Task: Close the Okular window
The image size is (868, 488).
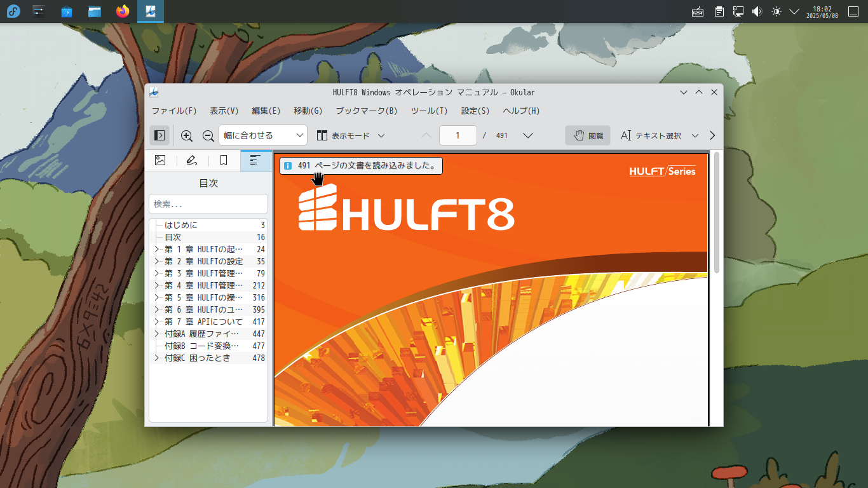Action: point(714,92)
